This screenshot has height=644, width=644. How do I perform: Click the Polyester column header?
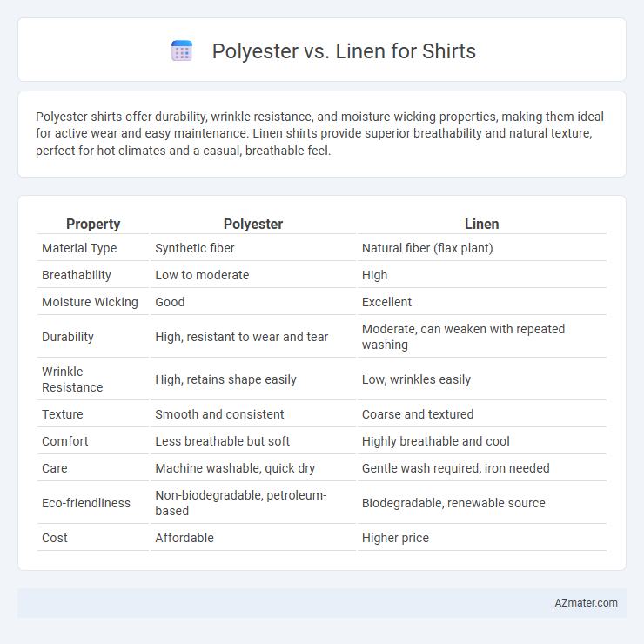click(253, 224)
